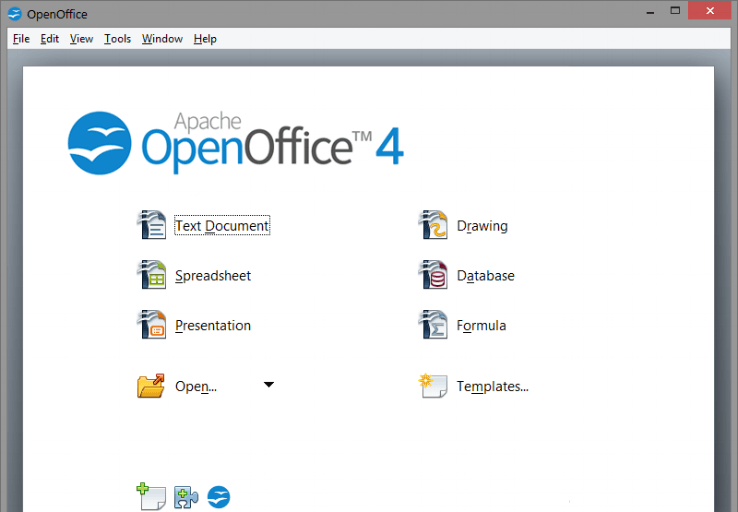Start a new Formula
This screenshot has width=738, height=512.
point(481,325)
